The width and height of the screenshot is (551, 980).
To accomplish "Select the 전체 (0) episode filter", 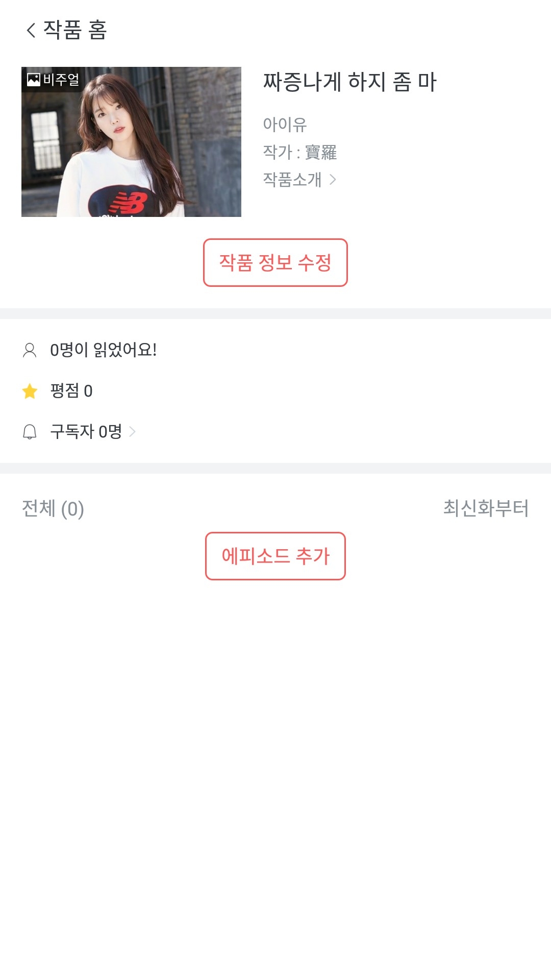I will [53, 509].
